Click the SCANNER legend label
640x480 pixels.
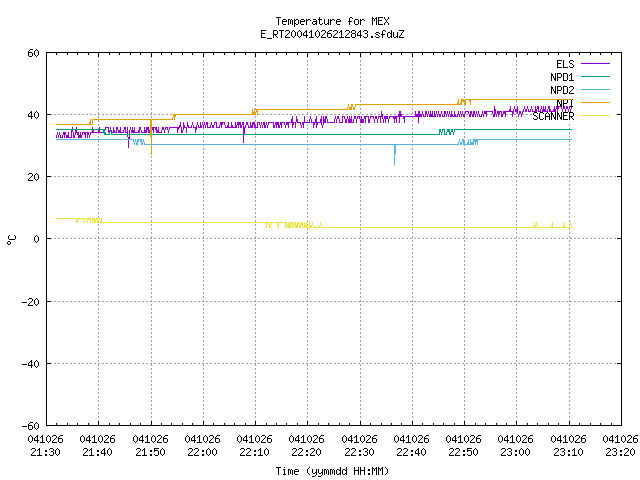tap(553, 116)
